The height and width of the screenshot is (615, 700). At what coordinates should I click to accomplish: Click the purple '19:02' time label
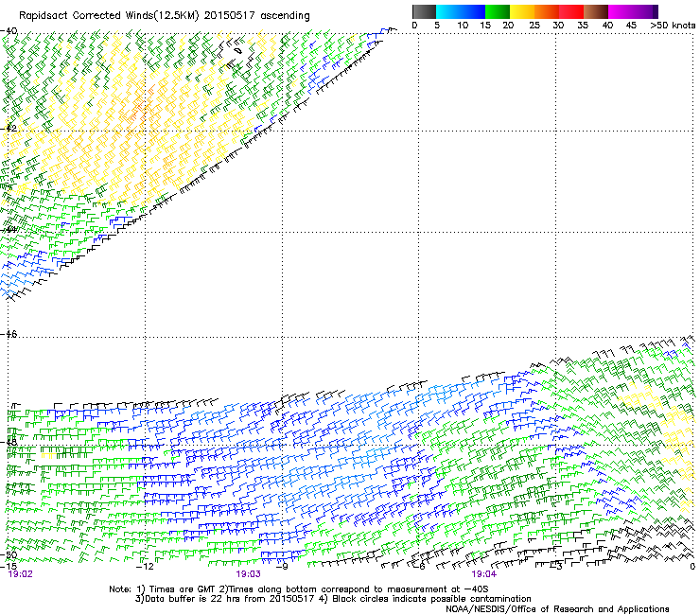point(21,574)
